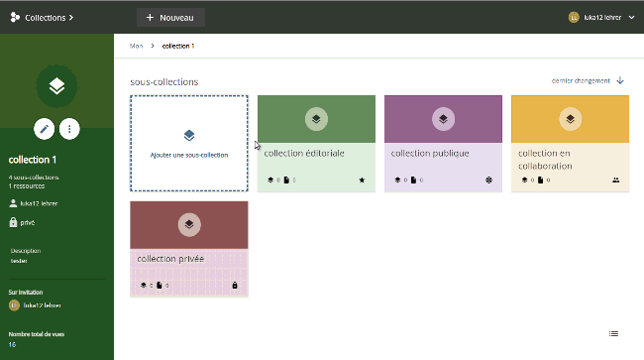
Task: Click the lock icon on collection privée card
Action: [235, 286]
